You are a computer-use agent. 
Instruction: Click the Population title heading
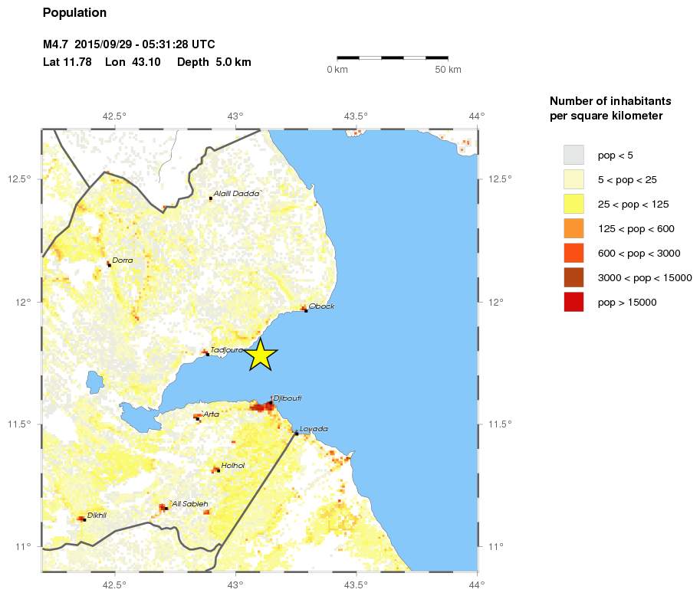click(75, 13)
